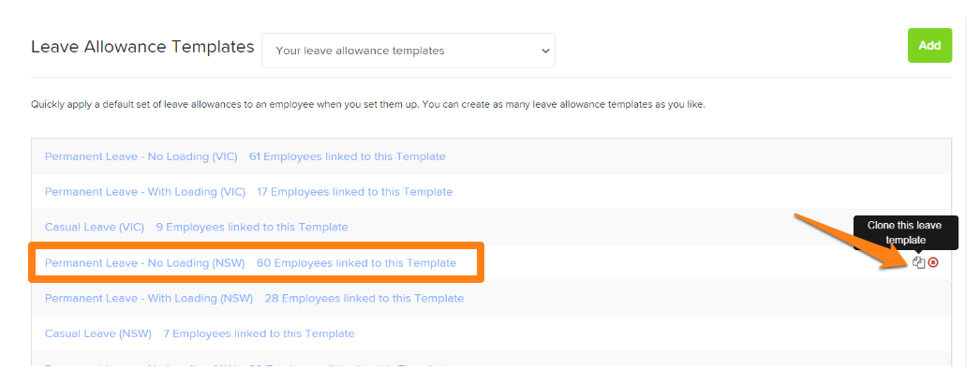This screenshot has width=980, height=385.
Task: Open Permanent Leave - With Loading (VIC) template
Action: (x=145, y=192)
